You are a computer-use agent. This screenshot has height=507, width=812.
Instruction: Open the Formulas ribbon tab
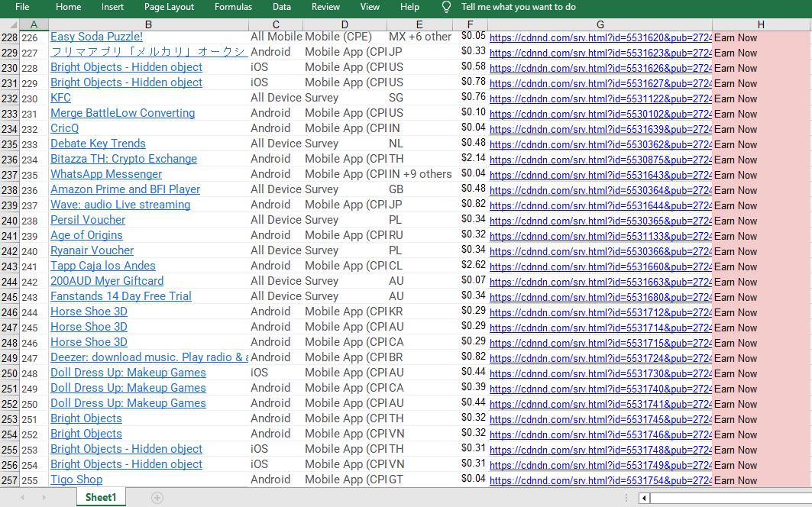pyautogui.click(x=233, y=7)
